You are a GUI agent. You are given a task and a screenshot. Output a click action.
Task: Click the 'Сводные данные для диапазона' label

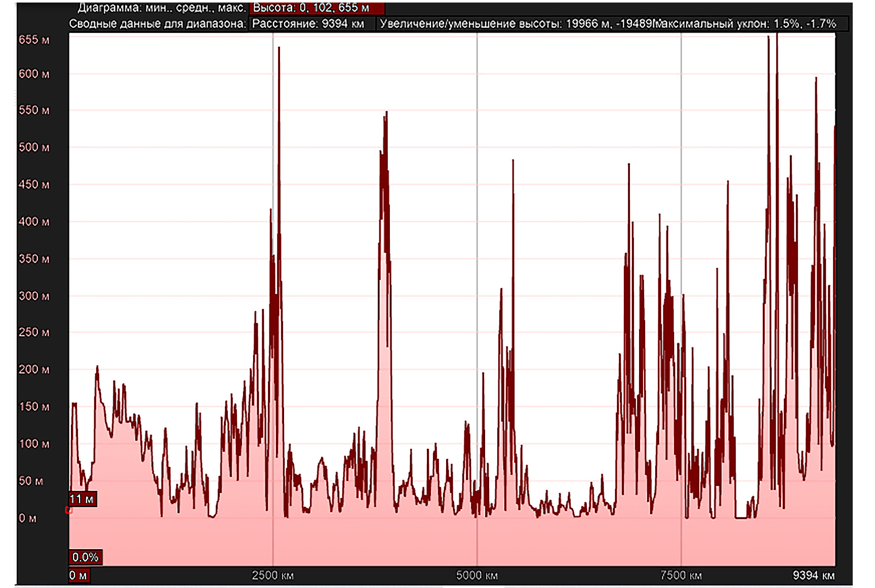157,24
